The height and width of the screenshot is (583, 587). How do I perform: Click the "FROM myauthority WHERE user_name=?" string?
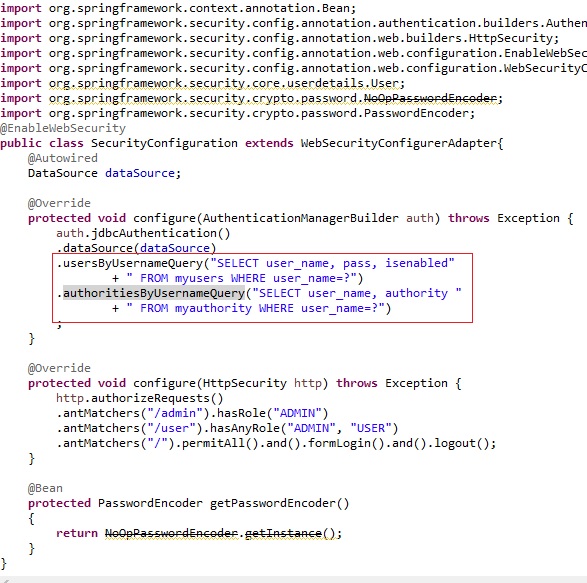[255, 308]
